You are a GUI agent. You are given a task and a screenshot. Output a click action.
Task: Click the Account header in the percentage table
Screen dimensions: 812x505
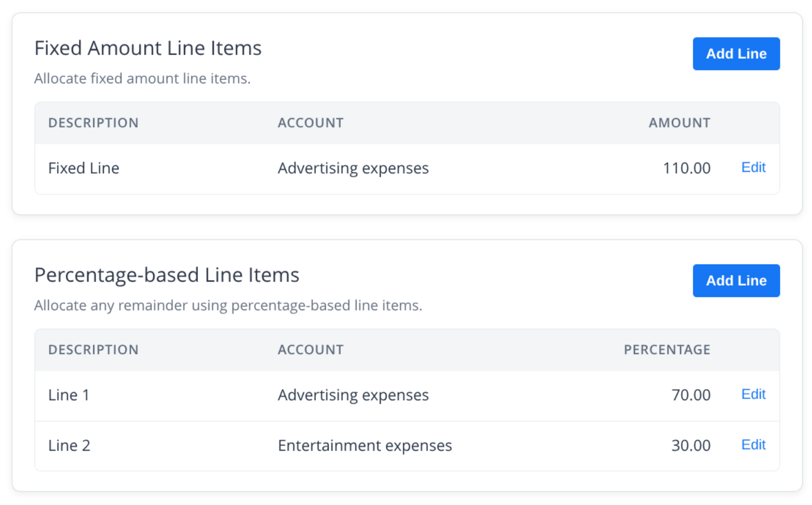[x=310, y=350]
